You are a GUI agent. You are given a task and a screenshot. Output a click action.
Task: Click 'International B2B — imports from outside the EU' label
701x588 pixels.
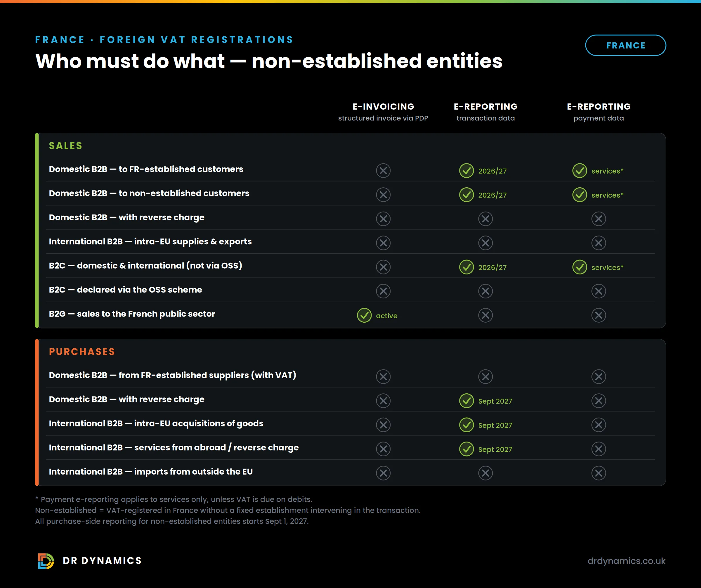[150, 471]
